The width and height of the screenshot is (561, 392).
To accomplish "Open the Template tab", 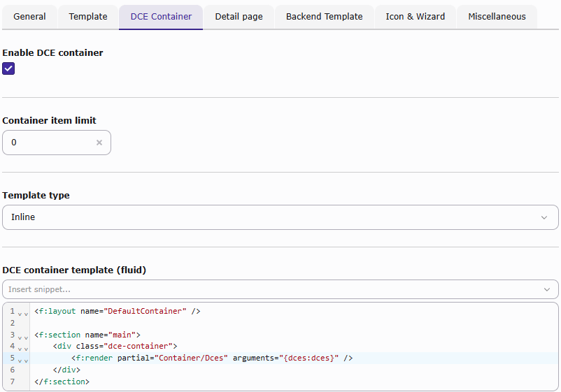I will 88,17.
